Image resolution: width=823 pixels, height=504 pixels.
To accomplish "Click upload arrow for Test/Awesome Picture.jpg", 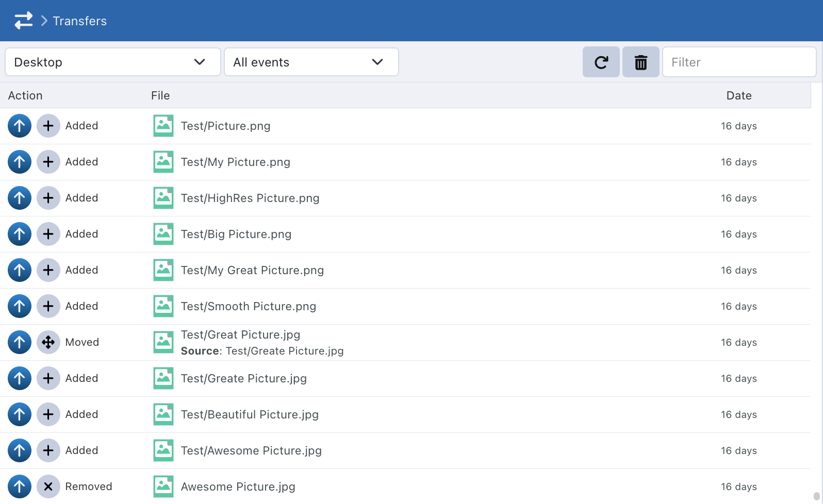I will (20, 450).
